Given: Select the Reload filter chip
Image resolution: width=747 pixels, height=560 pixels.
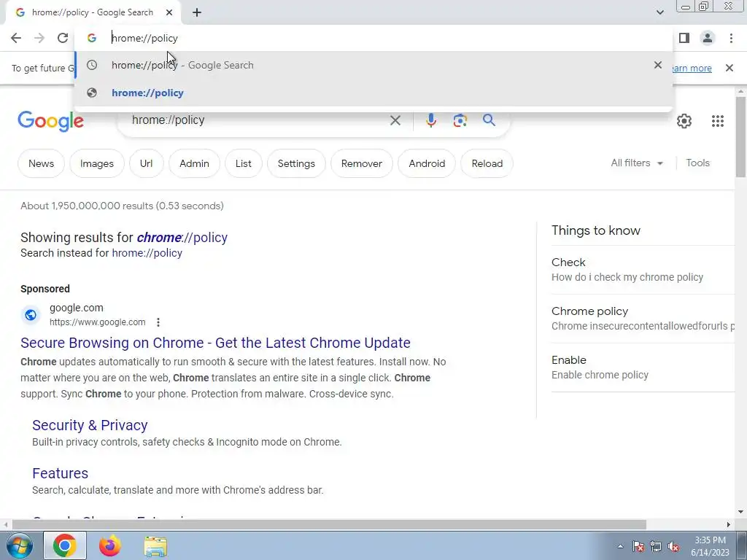Looking at the screenshot, I should point(487,163).
